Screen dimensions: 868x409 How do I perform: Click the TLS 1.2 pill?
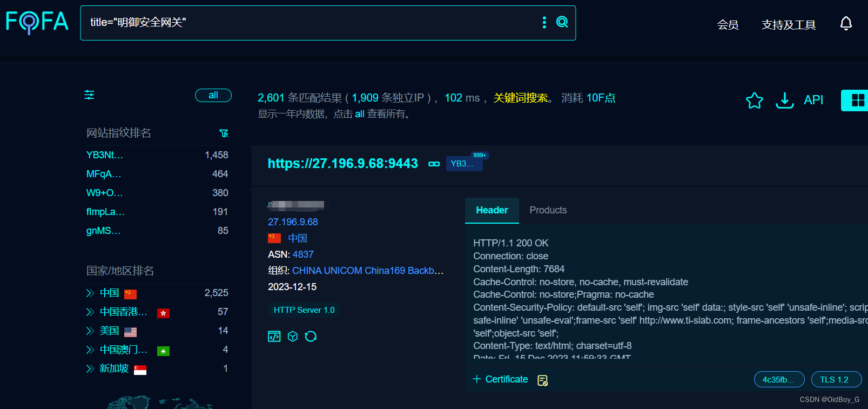pyautogui.click(x=836, y=380)
